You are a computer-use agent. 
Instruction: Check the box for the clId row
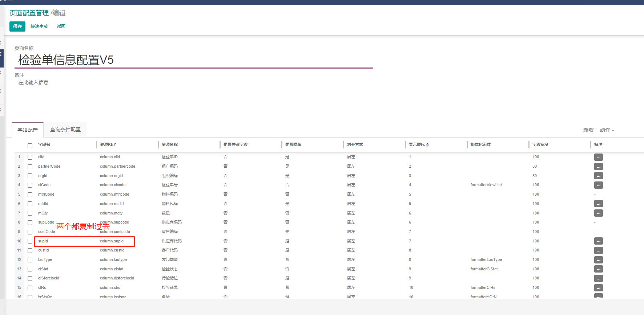pyautogui.click(x=30, y=157)
